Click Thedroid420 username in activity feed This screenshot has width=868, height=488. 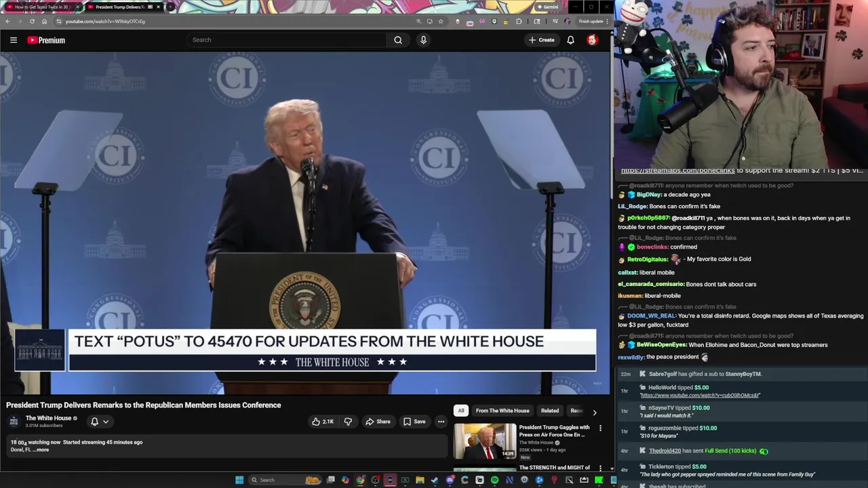click(665, 451)
